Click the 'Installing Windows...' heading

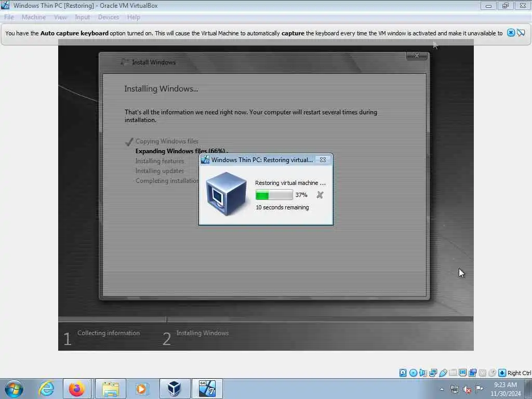pos(161,88)
